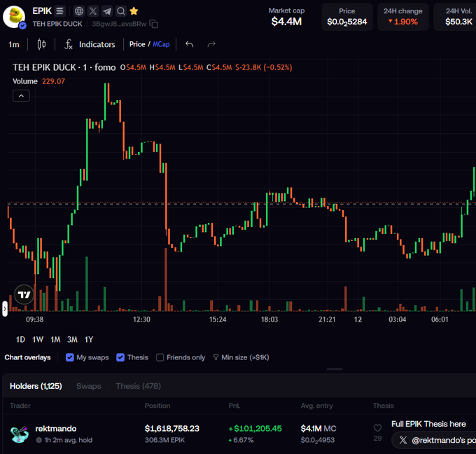
Task: Grab the panel resize handle above Holders
Action: click(335, 369)
